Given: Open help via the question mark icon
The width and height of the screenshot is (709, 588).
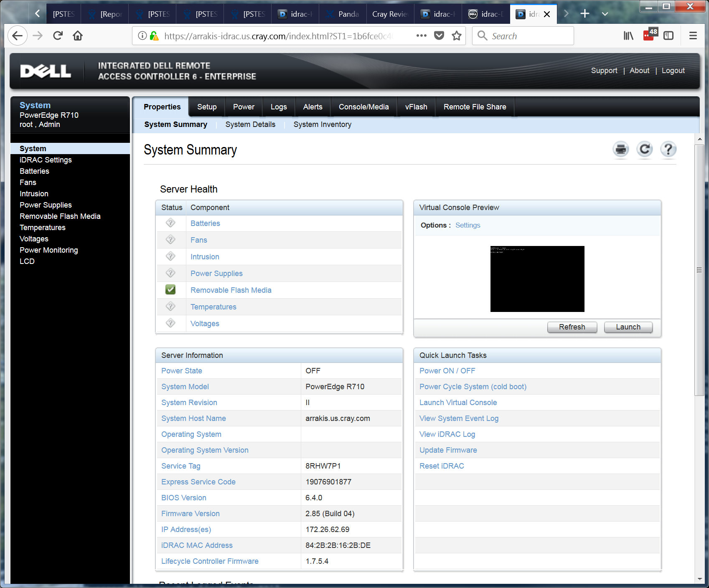Looking at the screenshot, I should coord(668,150).
